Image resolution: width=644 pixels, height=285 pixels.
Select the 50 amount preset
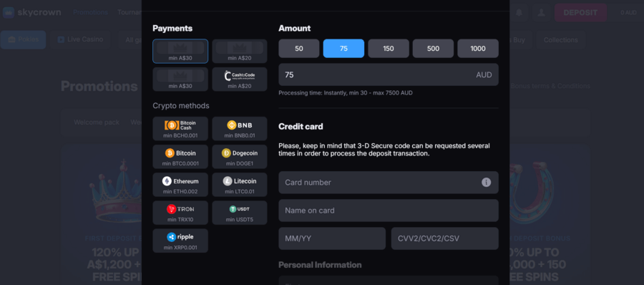[x=298, y=49]
